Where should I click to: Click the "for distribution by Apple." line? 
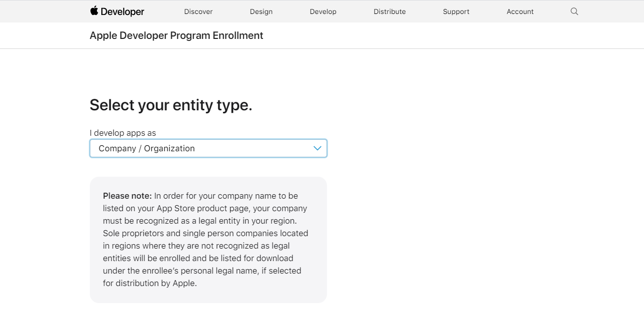(x=150, y=283)
